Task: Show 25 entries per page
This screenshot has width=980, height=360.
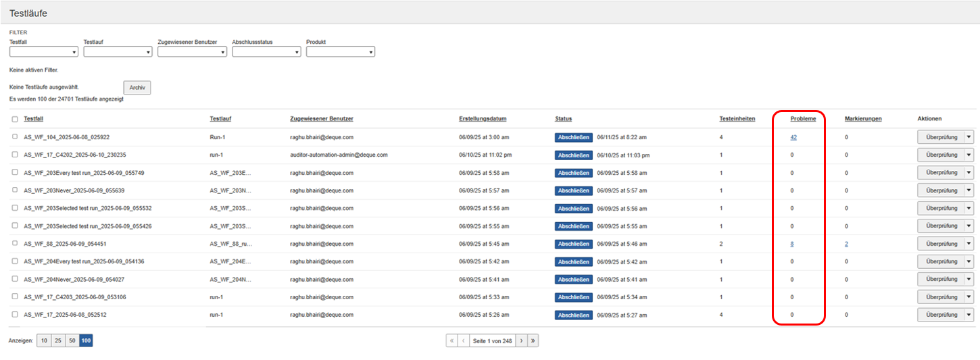Action: click(58, 341)
